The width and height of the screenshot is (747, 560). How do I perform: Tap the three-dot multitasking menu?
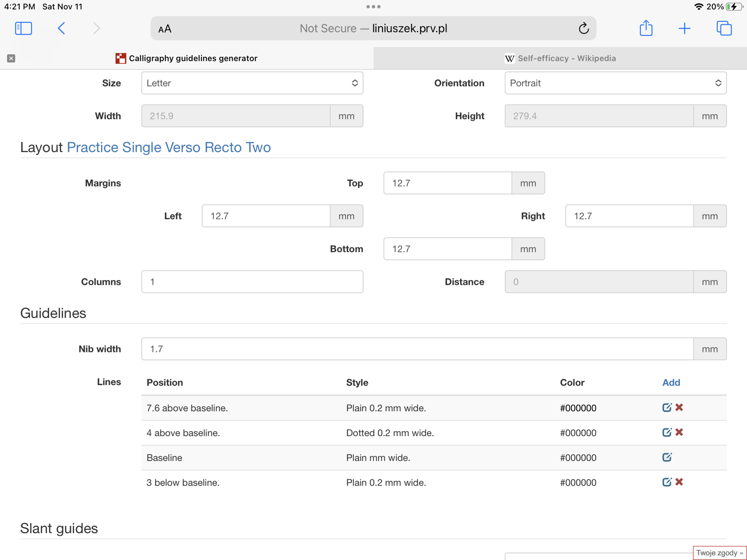point(373,7)
